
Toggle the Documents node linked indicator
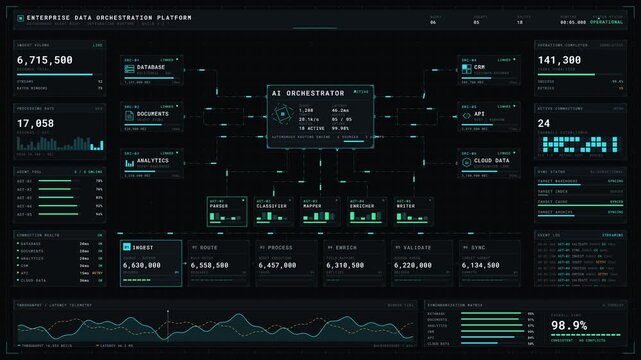point(177,106)
